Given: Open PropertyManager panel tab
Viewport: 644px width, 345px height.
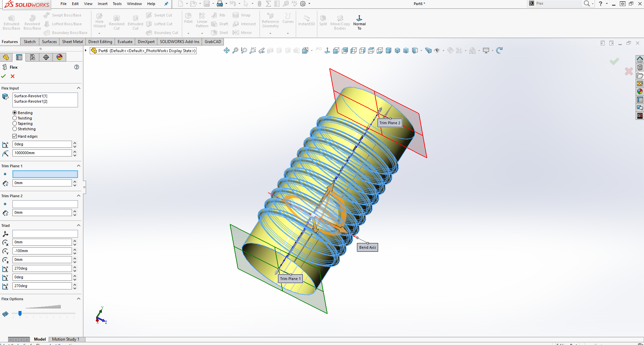Looking at the screenshot, I should click(19, 57).
